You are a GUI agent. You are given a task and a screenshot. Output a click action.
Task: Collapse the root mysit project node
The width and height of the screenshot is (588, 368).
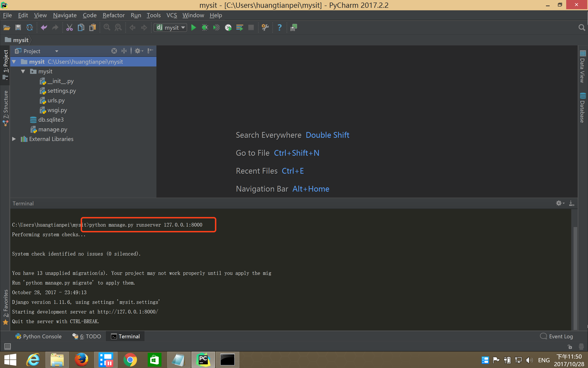pyautogui.click(x=14, y=62)
